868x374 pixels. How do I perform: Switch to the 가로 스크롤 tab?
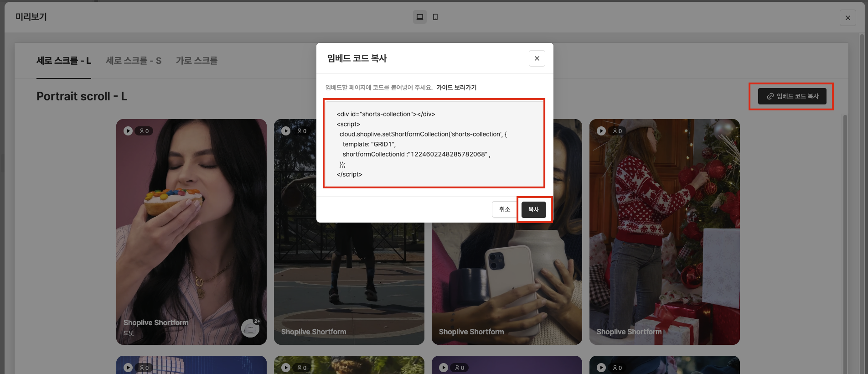point(196,61)
